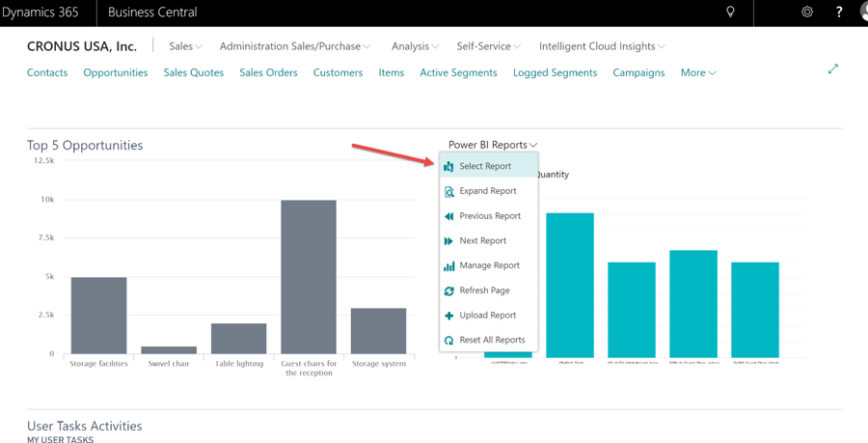Open the Opportunities link

point(116,72)
